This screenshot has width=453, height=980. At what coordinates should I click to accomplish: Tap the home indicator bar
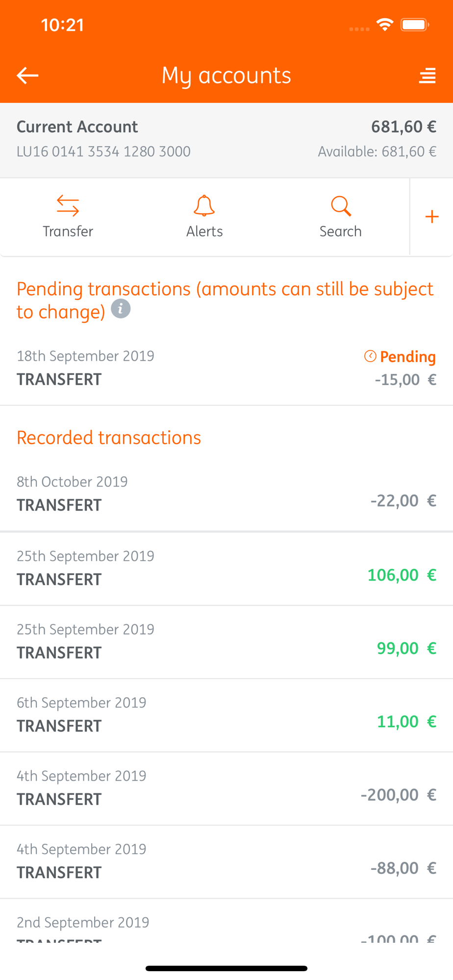(x=226, y=968)
